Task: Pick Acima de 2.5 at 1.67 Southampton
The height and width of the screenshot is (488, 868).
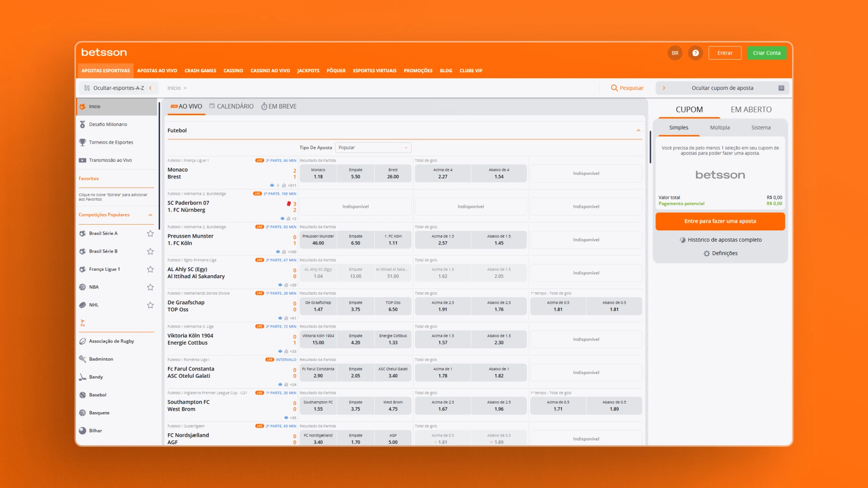Action: (443, 406)
